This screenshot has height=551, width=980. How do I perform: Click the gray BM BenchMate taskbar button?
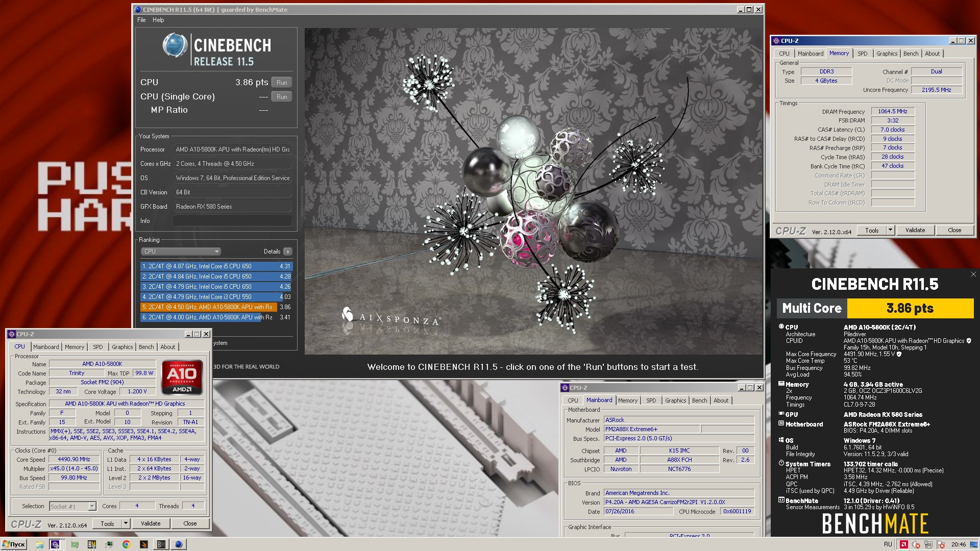pyautogui.click(x=161, y=544)
